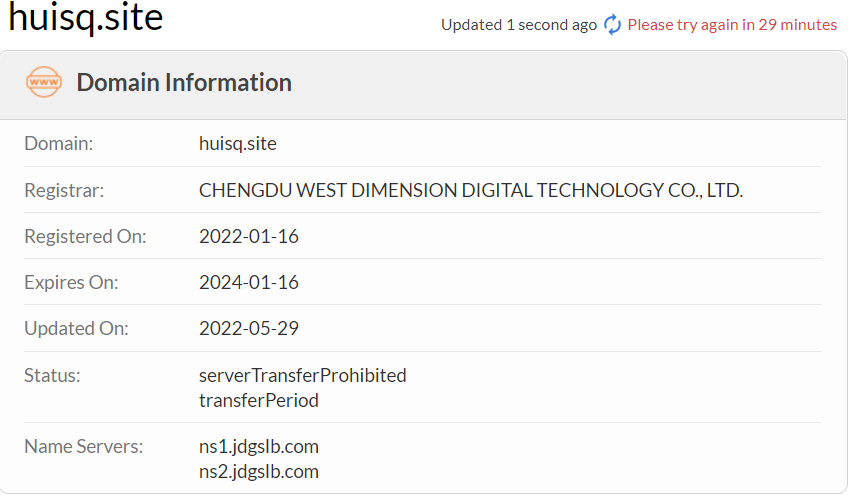Image resolution: width=848 pixels, height=501 pixels.
Task: Click the orange www globe icon
Action: 44,82
